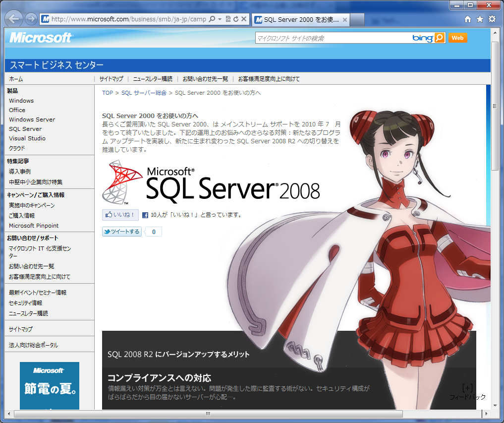
Task: Click the tweet count bubble showing 0
Action: (x=154, y=232)
